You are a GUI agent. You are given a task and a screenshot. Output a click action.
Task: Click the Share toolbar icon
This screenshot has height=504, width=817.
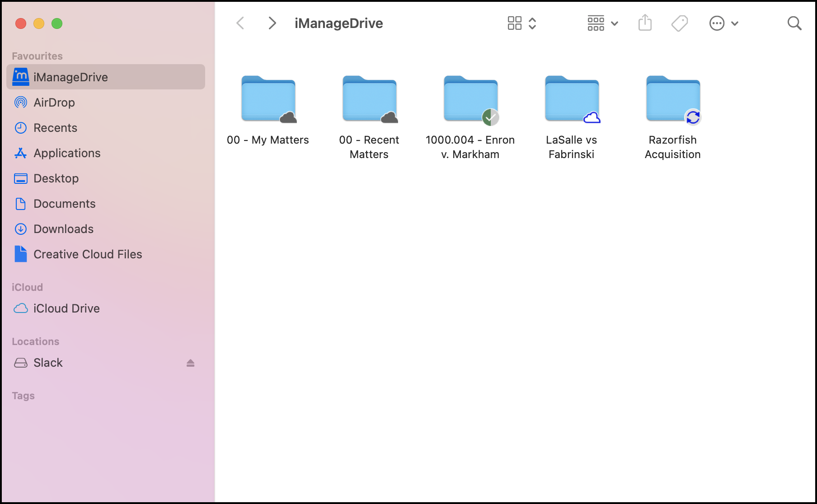click(645, 23)
